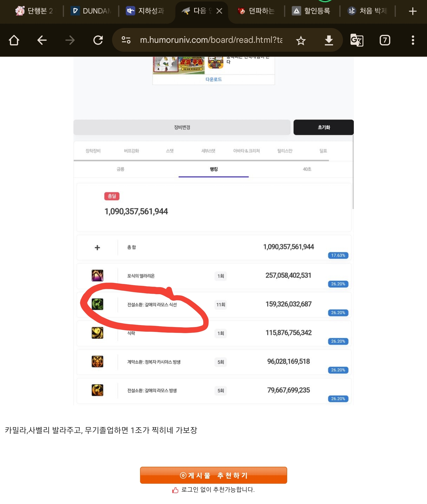Open tab switcher showing 7 tabs
427x504 pixels.
pos(385,40)
